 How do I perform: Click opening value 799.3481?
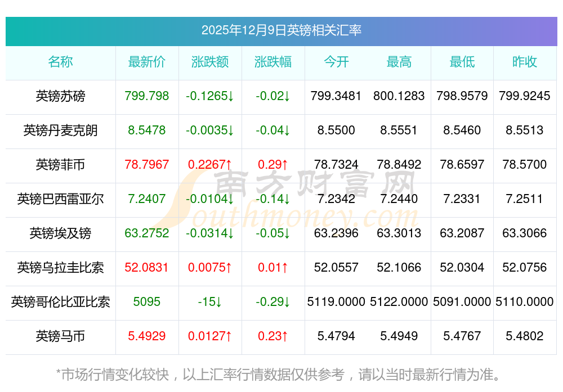pyautogui.click(x=336, y=96)
